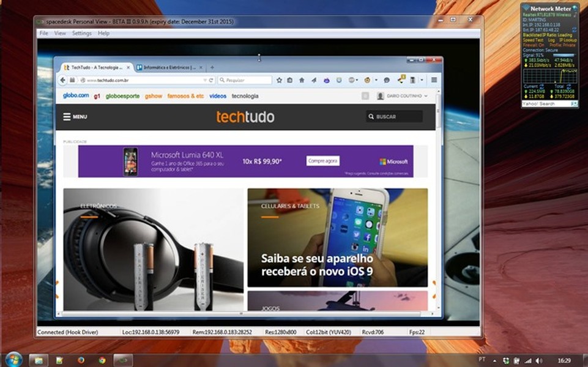
Task: Click the bookmark star icon in Firefox
Action: 280,80
